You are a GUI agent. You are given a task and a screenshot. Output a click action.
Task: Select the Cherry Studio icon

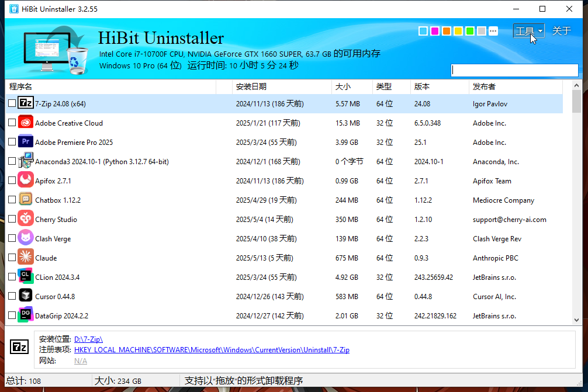[25, 218]
